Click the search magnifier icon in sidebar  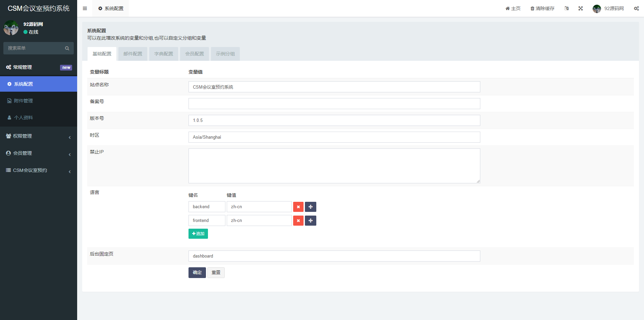(x=67, y=48)
